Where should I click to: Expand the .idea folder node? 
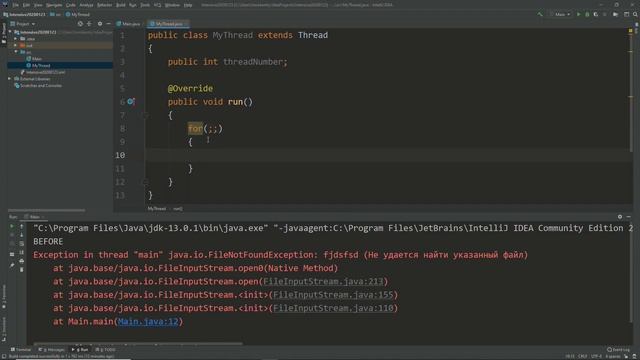pos(16,39)
